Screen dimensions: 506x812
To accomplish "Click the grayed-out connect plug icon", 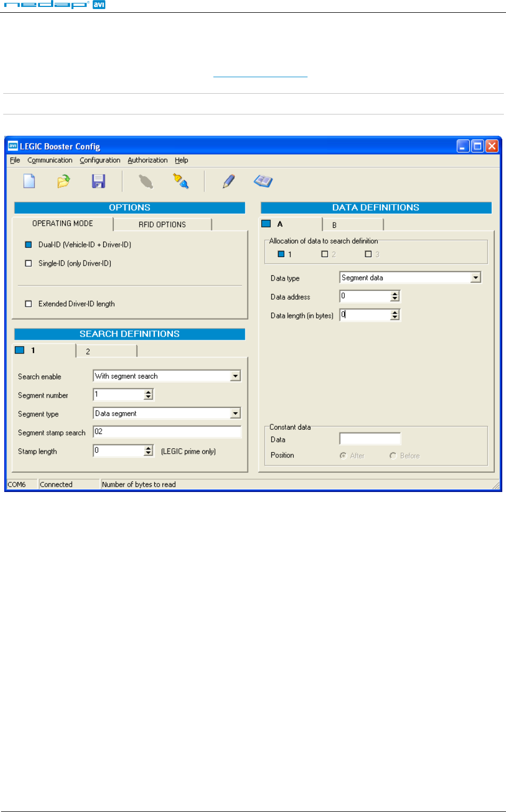I will coord(146,182).
